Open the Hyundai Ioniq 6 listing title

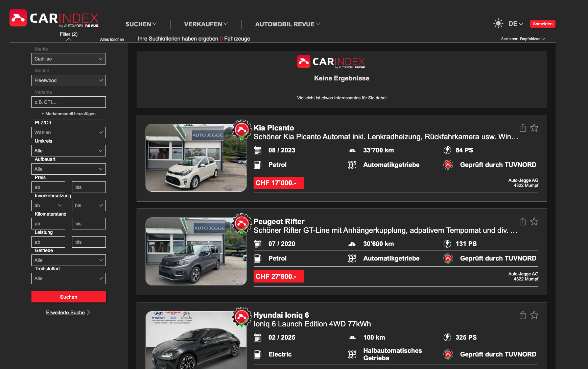pyautogui.click(x=281, y=315)
